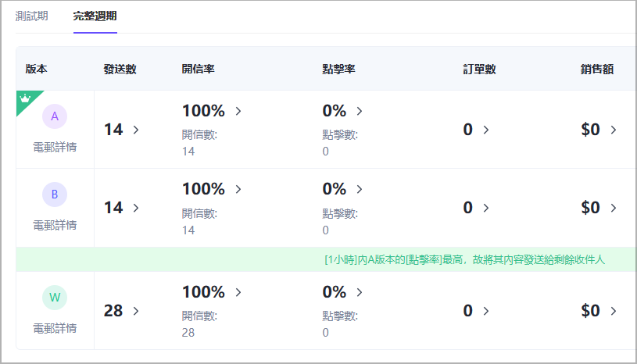The height and width of the screenshot is (364, 637).
Task: Click chevron beside version A 點擊率 0%
Action: click(x=359, y=111)
